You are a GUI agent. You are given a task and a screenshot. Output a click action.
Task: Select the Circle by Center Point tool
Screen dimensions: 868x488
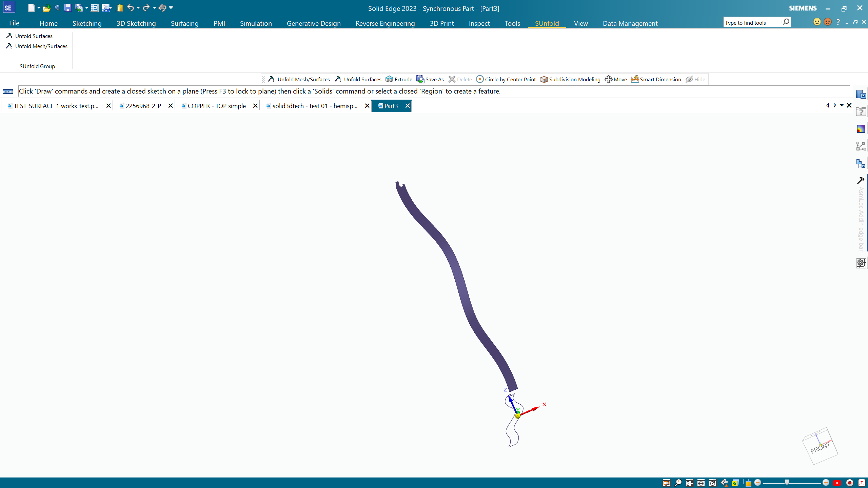506,79
